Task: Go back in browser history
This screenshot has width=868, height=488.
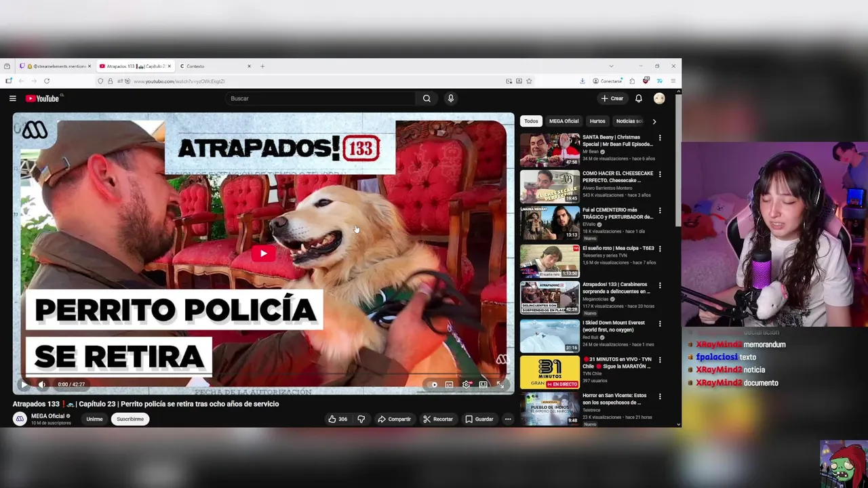Action: [x=21, y=81]
